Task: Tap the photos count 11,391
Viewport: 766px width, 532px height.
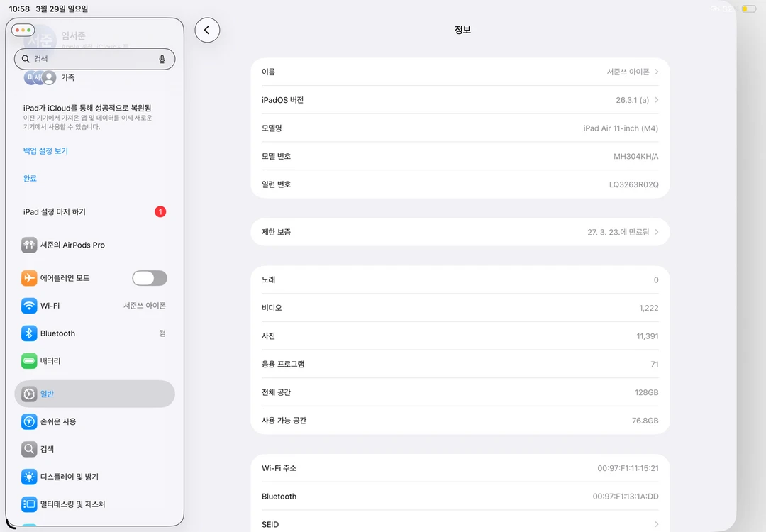Action: pyautogui.click(x=648, y=336)
